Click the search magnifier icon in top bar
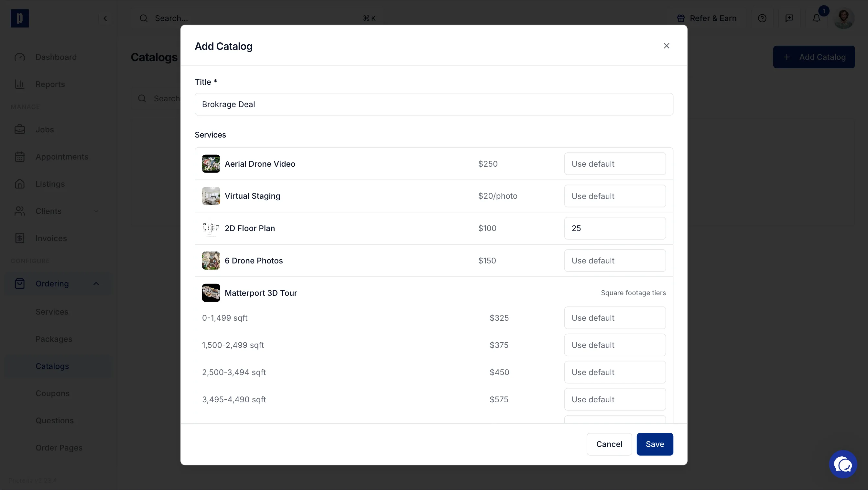This screenshot has height=490, width=868. (x=144, y=18)
